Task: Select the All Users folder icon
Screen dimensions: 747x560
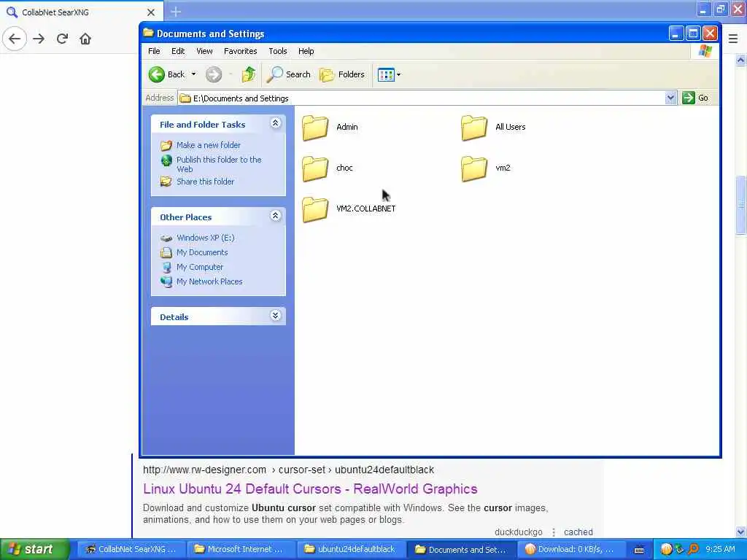Action: (474, 128)
